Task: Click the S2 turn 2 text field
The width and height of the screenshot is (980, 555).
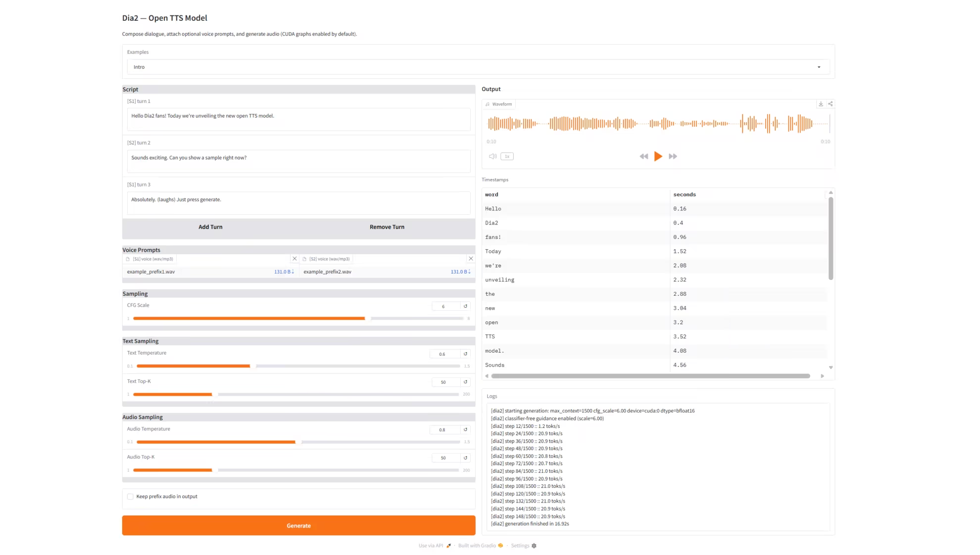Action: (298, 161)
